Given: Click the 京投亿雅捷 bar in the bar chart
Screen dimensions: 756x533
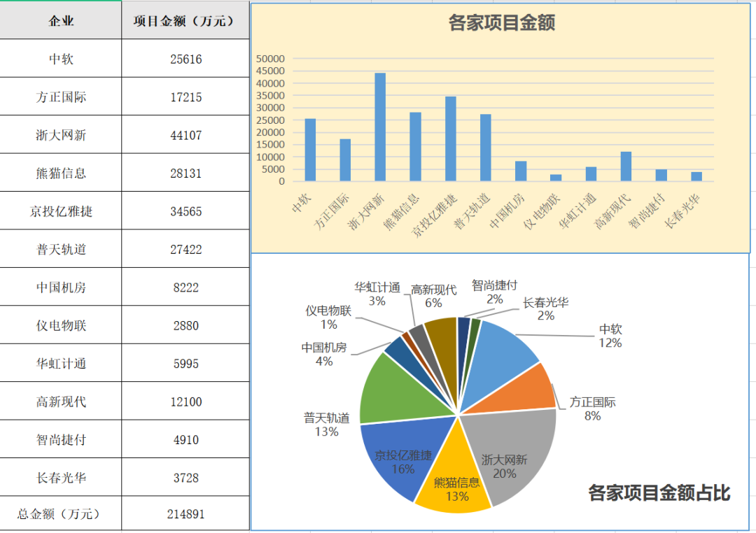Looking at the screenshot, I should tap(450, 138).
